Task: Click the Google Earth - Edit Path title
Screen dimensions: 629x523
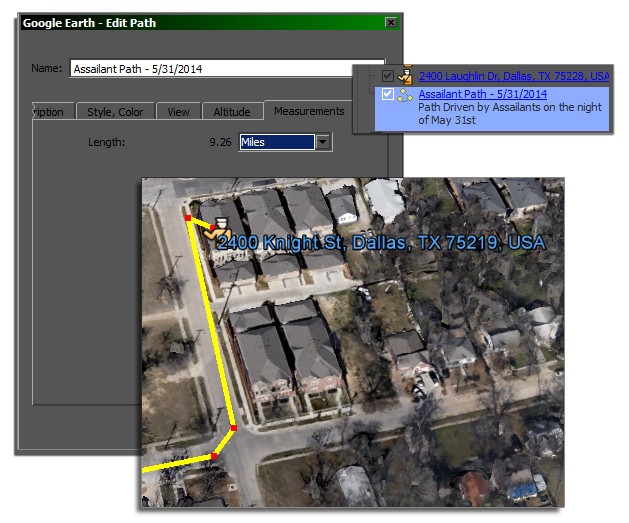Action: (89, 23)
